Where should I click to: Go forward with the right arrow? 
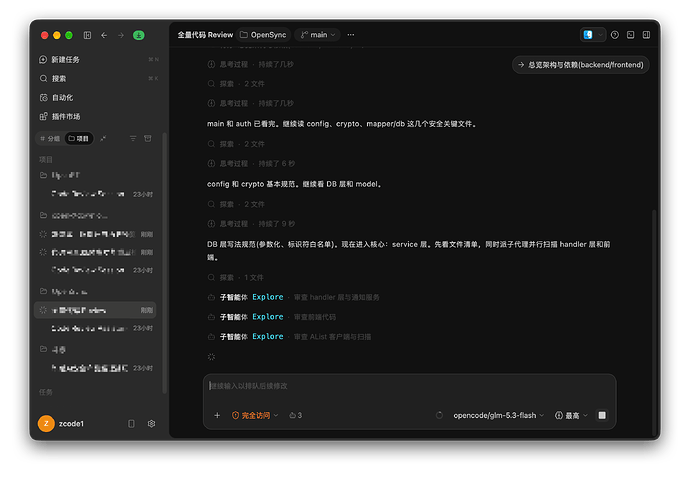(121, 35)
